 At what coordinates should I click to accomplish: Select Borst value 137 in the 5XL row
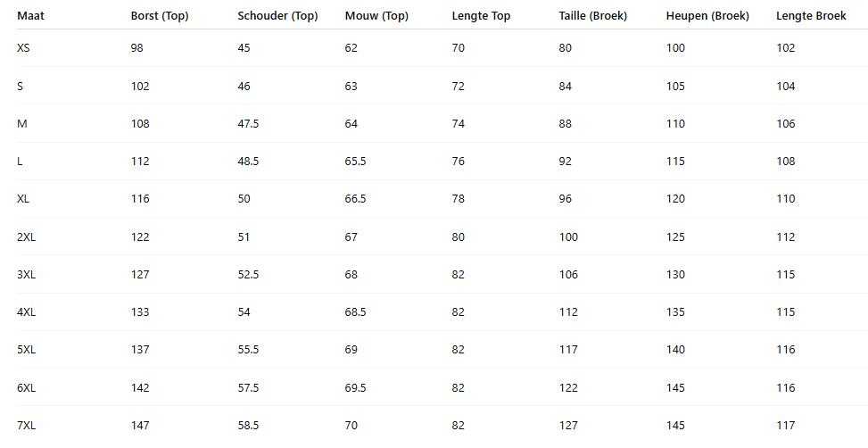click(140, 350)
